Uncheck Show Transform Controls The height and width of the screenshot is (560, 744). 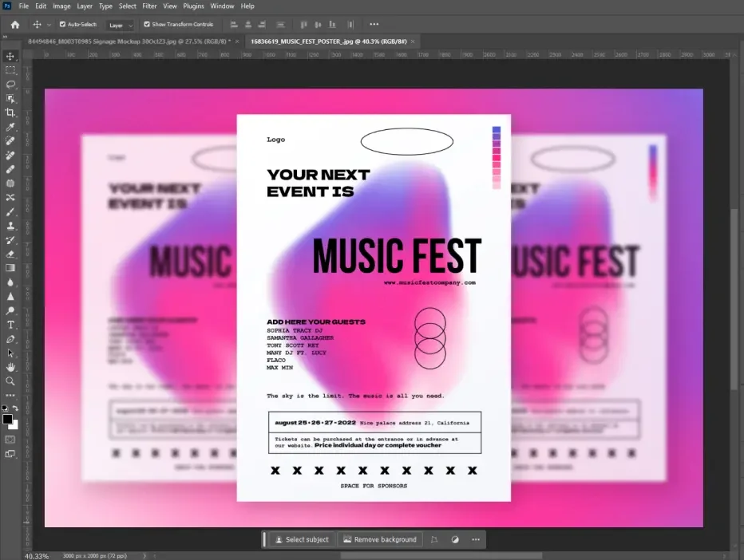pyautogui.click(x=146, y=25)
